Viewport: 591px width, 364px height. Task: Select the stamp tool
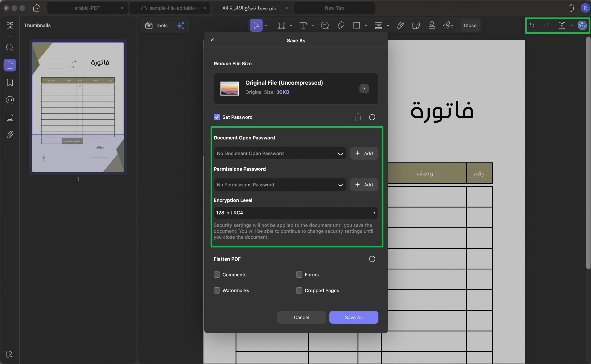pyautogui.click(x=432, y=25)
